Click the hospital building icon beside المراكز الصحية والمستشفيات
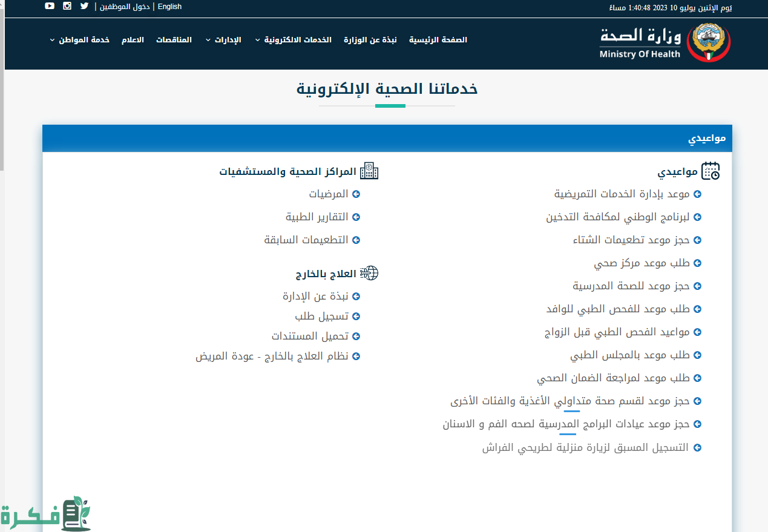768x532 pixels. click(x=369, y=172)
